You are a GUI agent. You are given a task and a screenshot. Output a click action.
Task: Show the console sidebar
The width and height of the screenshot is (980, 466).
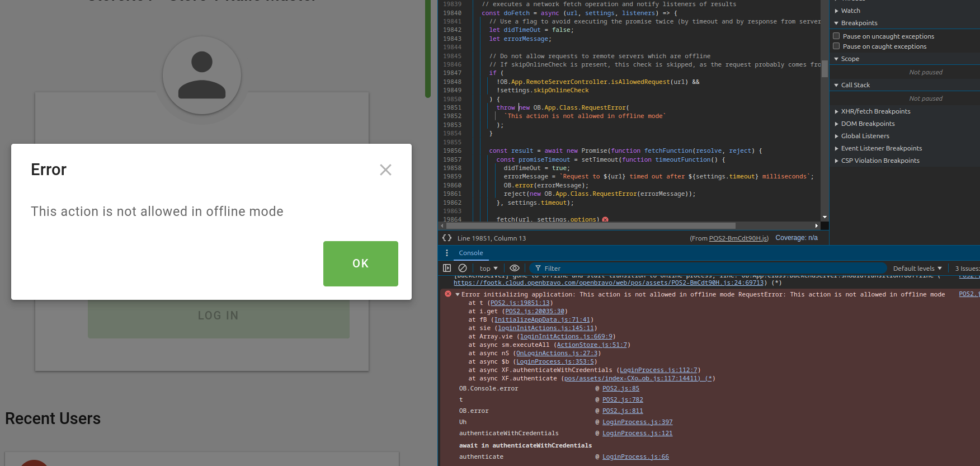(447, 268)
